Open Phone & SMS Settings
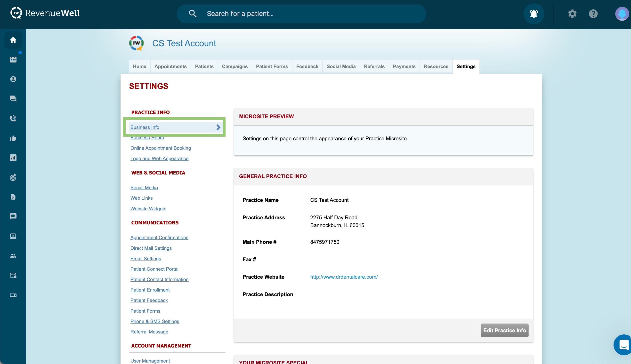Viewport: 631px width, 364px height. 154,321
